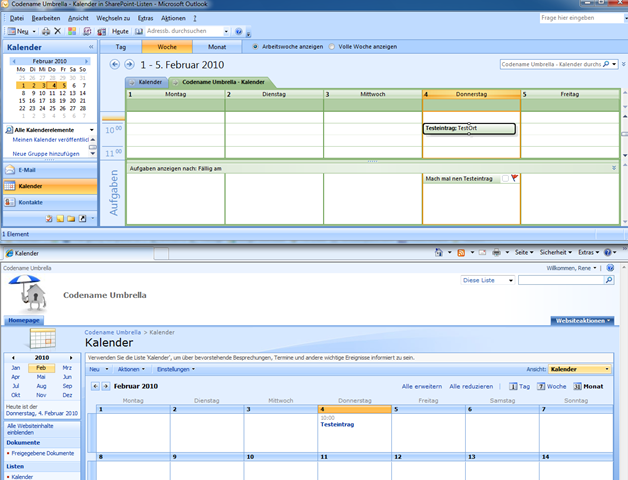Image resolution: width=628 pixels, height=480 pixels.
Task: Open the Ansicht Kalender view dropdown
Action: coord(580,369)
